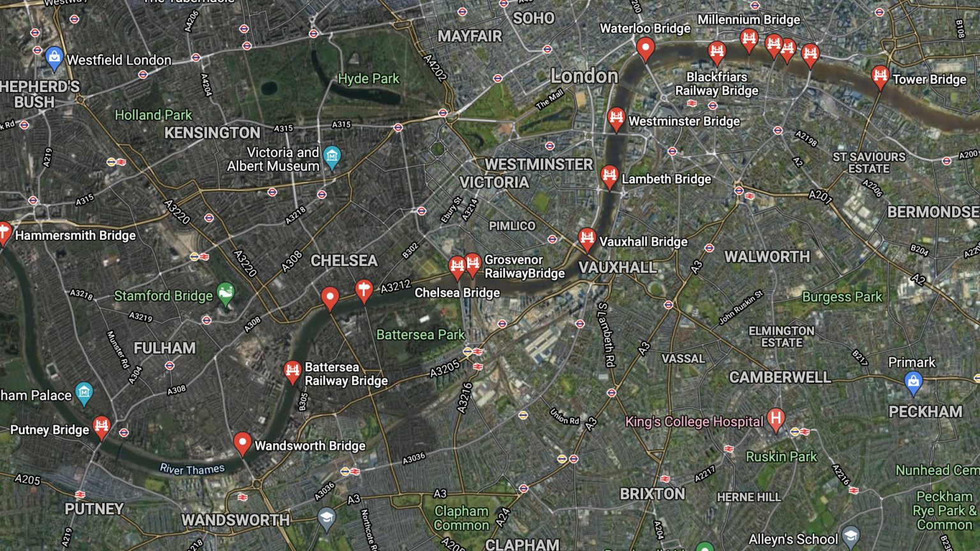Click the Alleyn's School icon
This screenshot has height=551, width=980.
[850, 537]
